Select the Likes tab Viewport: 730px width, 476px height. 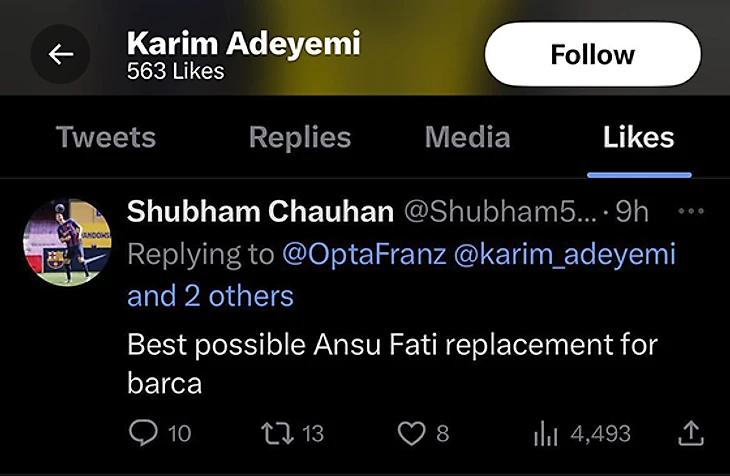(x=638, y=137)
